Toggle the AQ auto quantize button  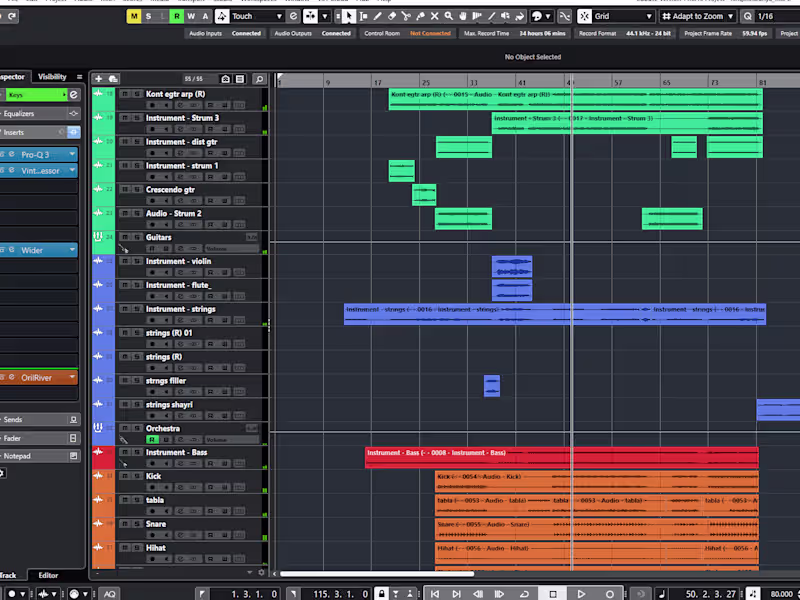109,594
